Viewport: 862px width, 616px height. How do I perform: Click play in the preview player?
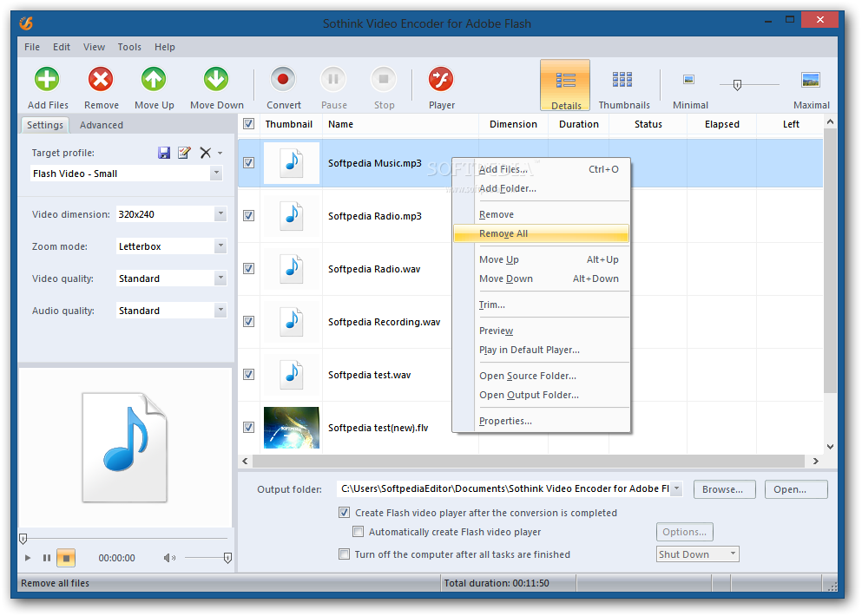tap(28, 558)
